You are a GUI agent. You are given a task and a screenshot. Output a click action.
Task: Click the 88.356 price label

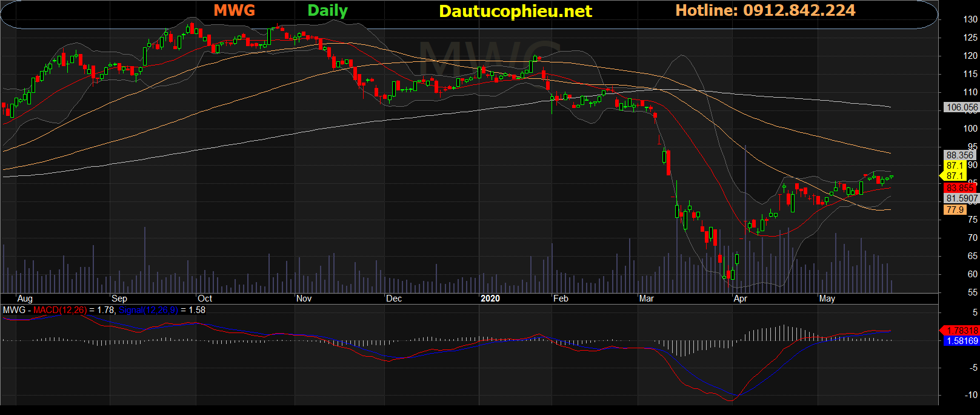click(x=959, y=155)
